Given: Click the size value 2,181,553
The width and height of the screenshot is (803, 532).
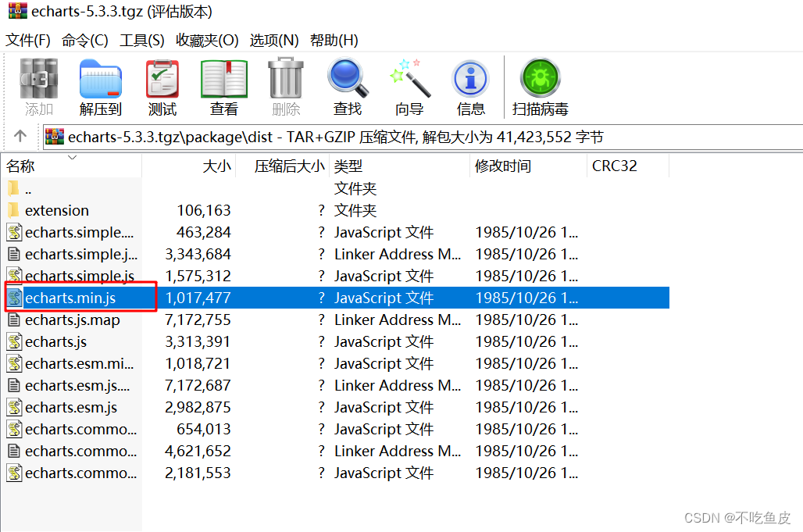Looking at the screenshot, I should [198, 473].
